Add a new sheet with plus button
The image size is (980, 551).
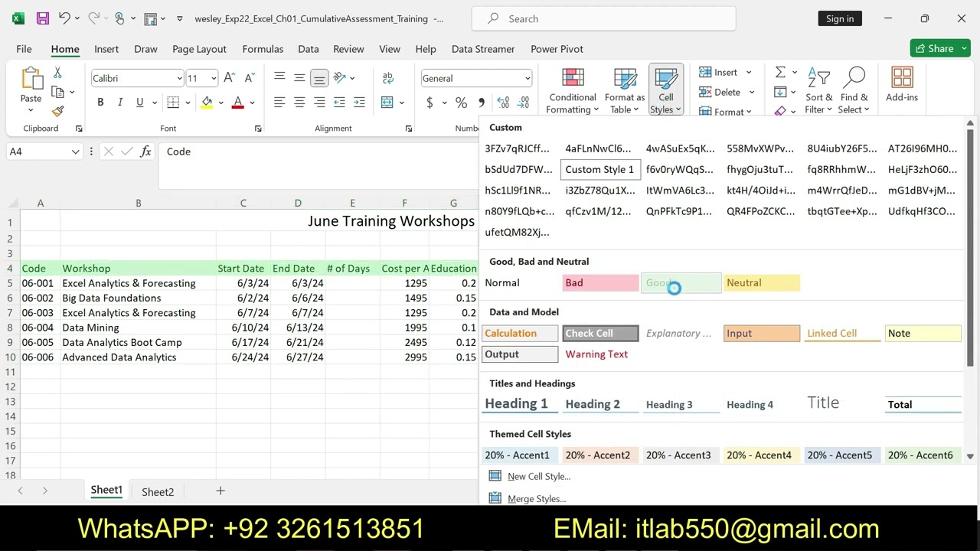[x=220, y=491]
